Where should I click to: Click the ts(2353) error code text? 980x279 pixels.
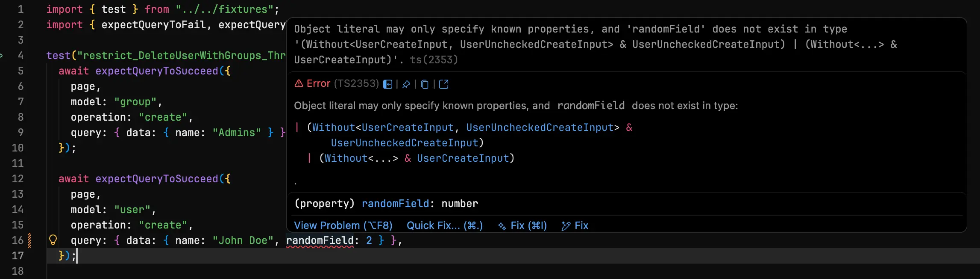coord(434,60)
